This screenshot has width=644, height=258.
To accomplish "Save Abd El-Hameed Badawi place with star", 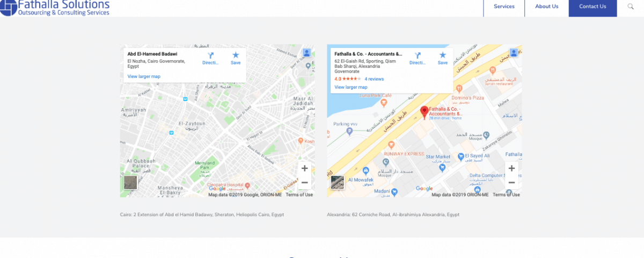I will [x=236, y=59].
